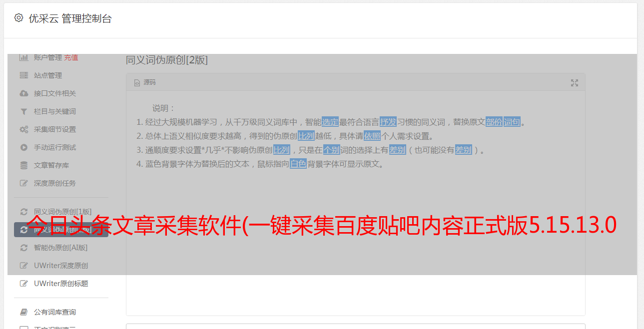644x329 pixels.
Task: Open 同义词伪原创[1版] in the sidebar
Action: (x=61, y=211)
